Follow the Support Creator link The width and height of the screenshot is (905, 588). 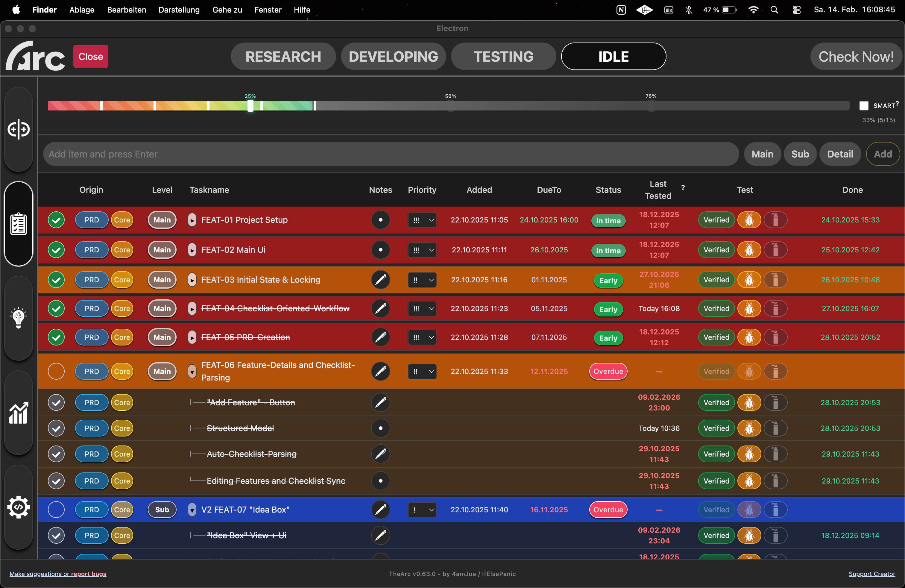[872, 574]
